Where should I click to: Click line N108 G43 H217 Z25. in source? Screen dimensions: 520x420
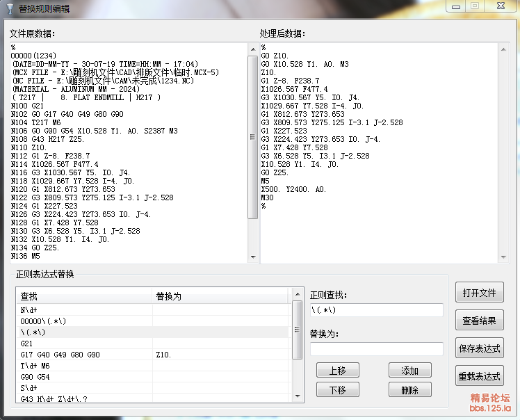(47, 139)
